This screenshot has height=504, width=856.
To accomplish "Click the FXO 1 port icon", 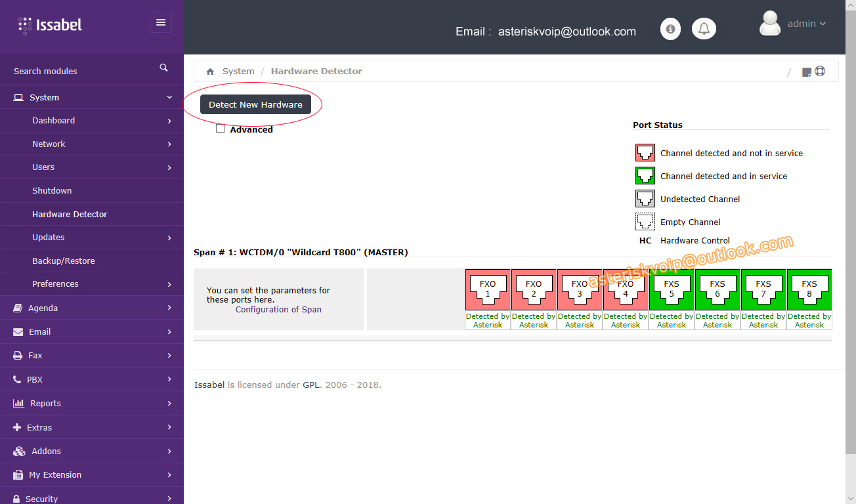I will pos(488,289).
